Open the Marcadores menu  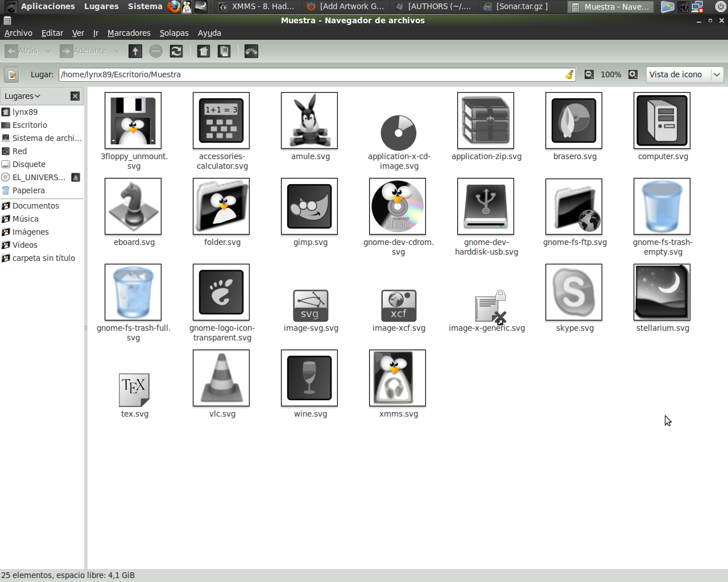click(129, 33)
